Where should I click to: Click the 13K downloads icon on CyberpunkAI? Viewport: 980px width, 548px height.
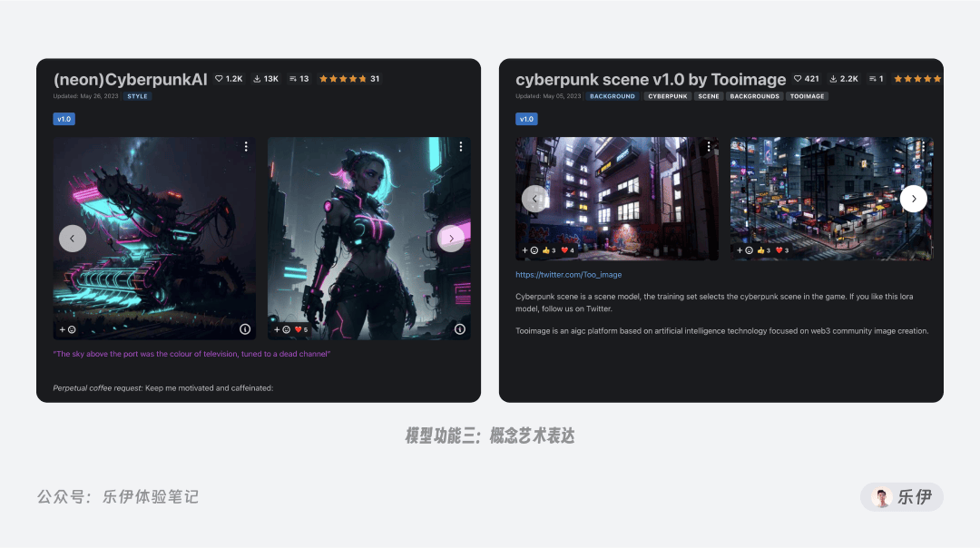tap(266, 79)
